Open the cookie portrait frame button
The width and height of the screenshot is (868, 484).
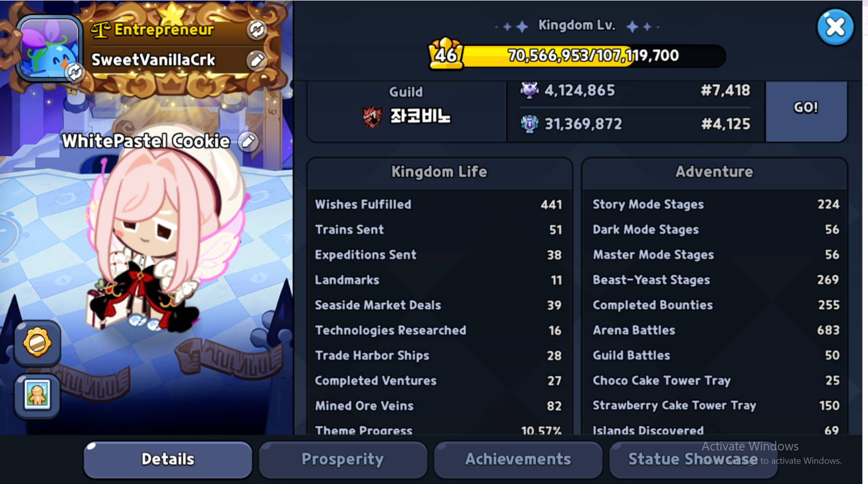(38, 396)
